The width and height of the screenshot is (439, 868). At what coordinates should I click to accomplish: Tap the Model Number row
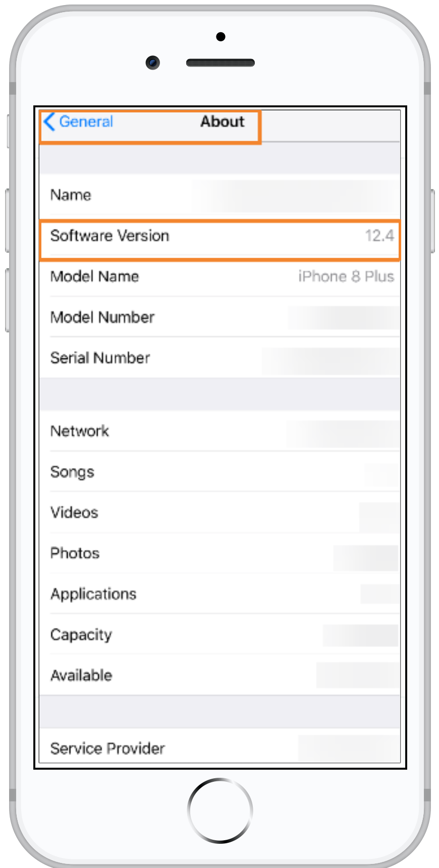(x=219, y=318)
